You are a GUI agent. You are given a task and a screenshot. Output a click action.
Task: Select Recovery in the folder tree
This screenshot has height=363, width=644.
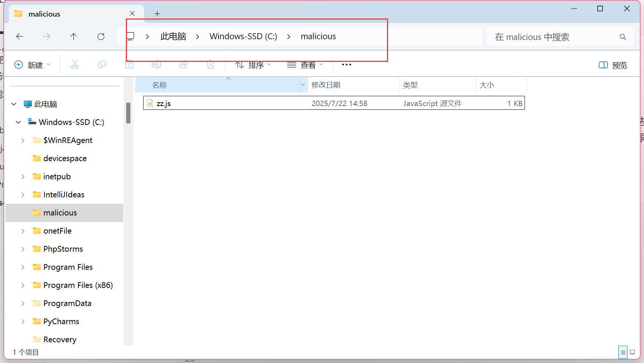pos(60,340)
